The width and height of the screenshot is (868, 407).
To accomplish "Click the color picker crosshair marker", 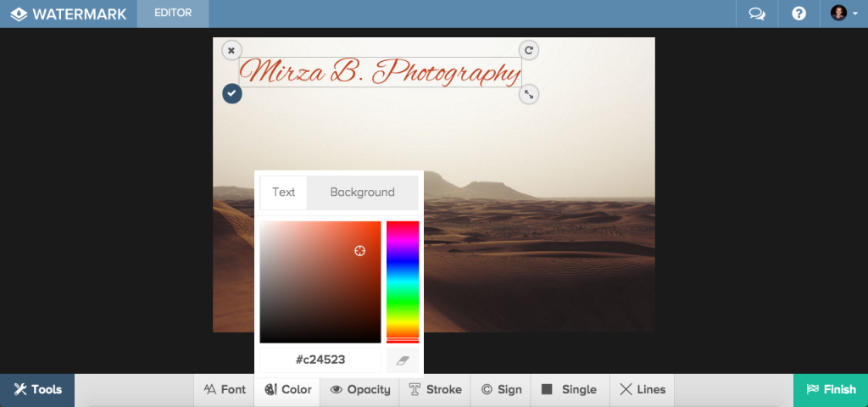I will click(359, 251).
